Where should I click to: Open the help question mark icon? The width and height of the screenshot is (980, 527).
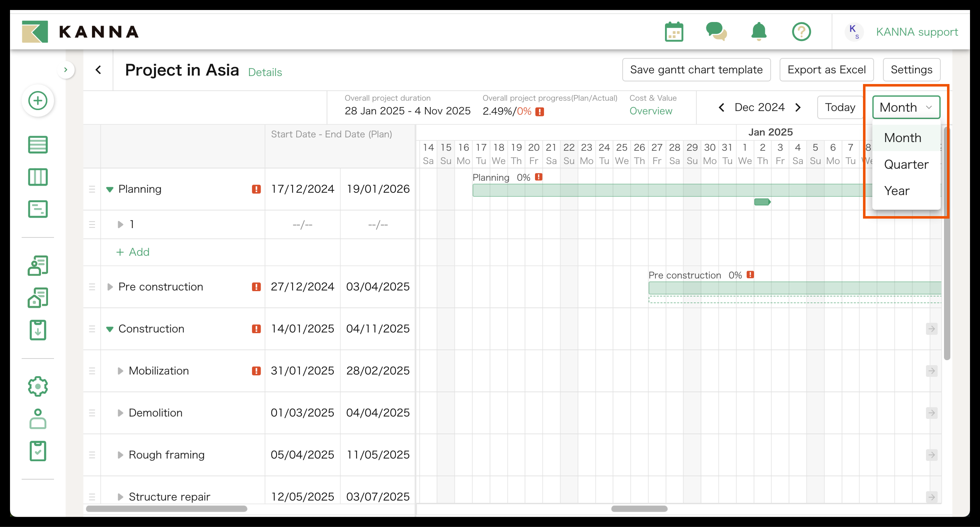[x=801, y=32]
